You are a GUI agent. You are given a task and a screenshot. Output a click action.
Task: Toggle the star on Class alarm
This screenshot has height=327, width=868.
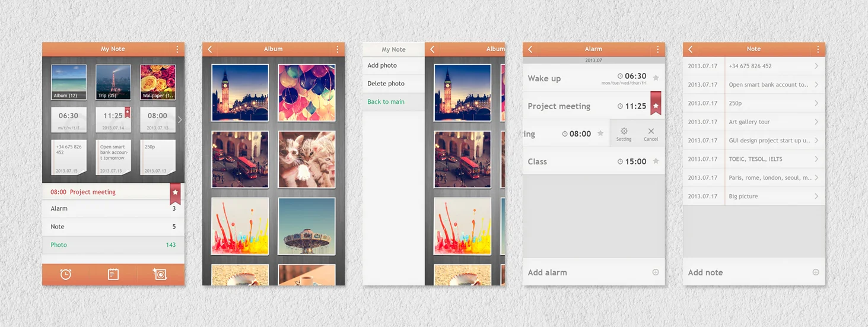point(656,161)
